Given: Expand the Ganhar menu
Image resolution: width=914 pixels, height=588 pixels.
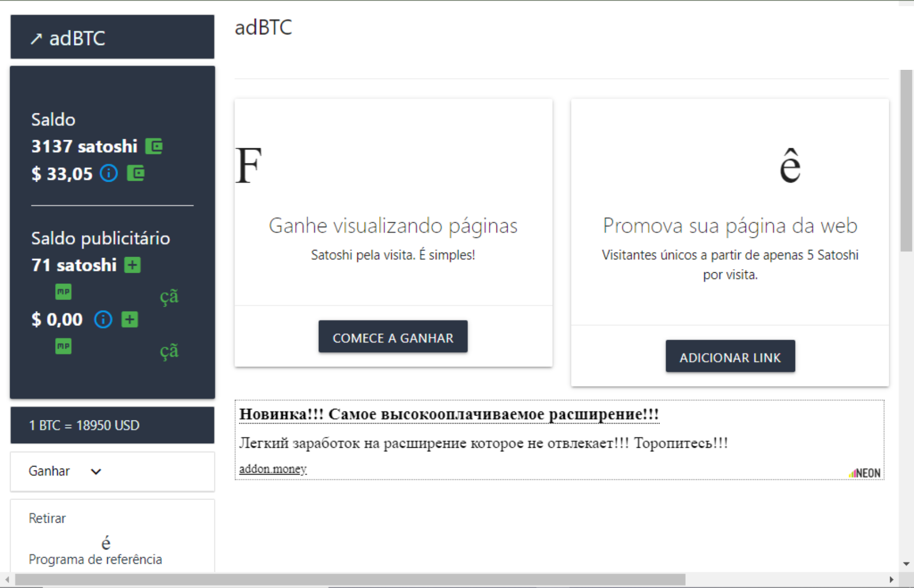Looking at the screenshot, I should [112, 471].
